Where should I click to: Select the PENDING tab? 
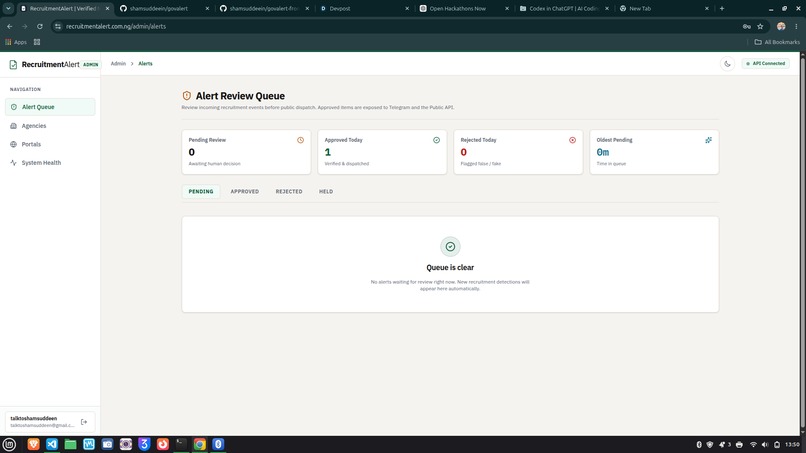pos(201,191)
